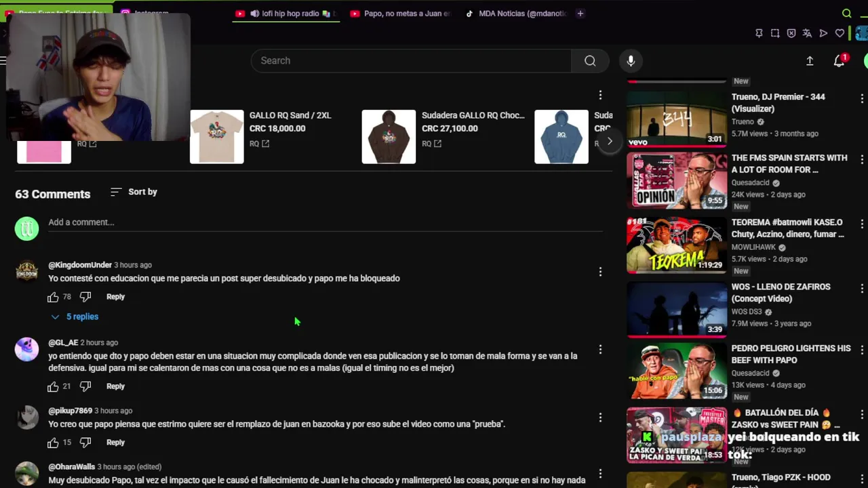The image size is (868, 488).
Task: Open menu for FMS Spain video
Action: 862,160
